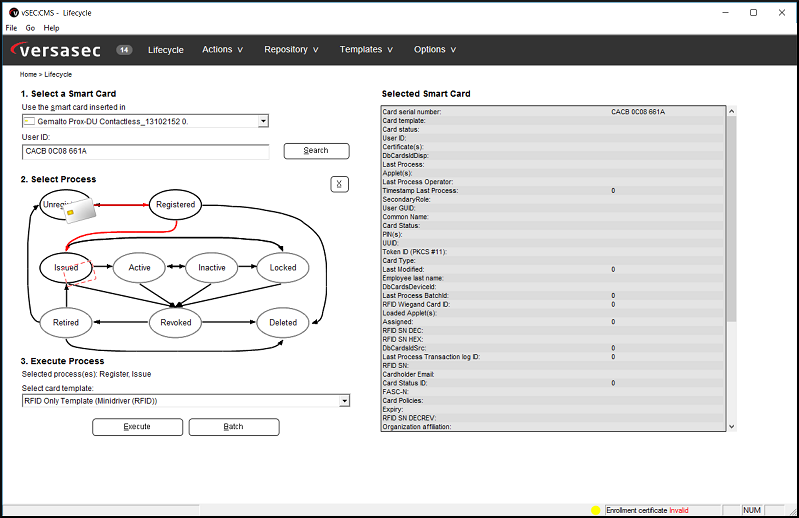Click the yellow enrollment certificate status indicator

[x=595, y=510]
